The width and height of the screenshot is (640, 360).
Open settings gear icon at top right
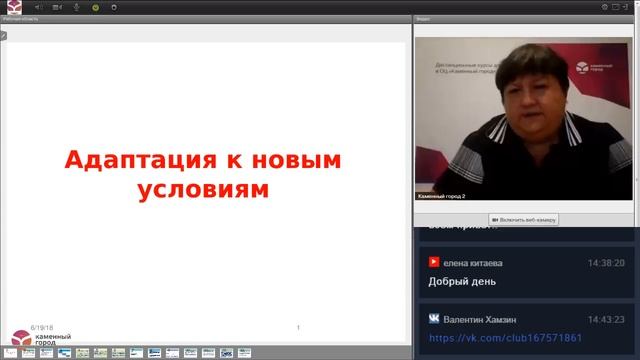coord(604,7)
